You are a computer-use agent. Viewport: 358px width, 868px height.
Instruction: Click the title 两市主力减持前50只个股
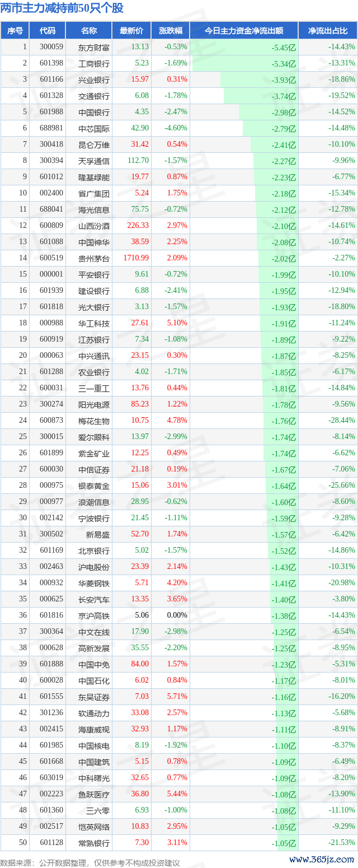tap(62, 8)
